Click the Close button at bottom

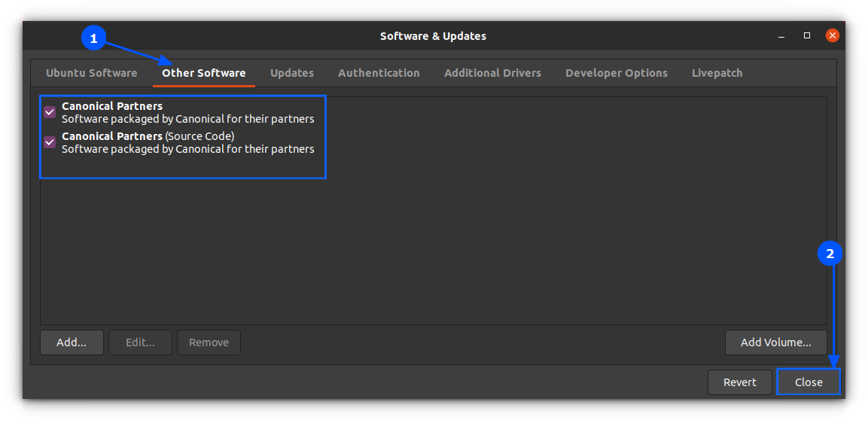[809, 382]
